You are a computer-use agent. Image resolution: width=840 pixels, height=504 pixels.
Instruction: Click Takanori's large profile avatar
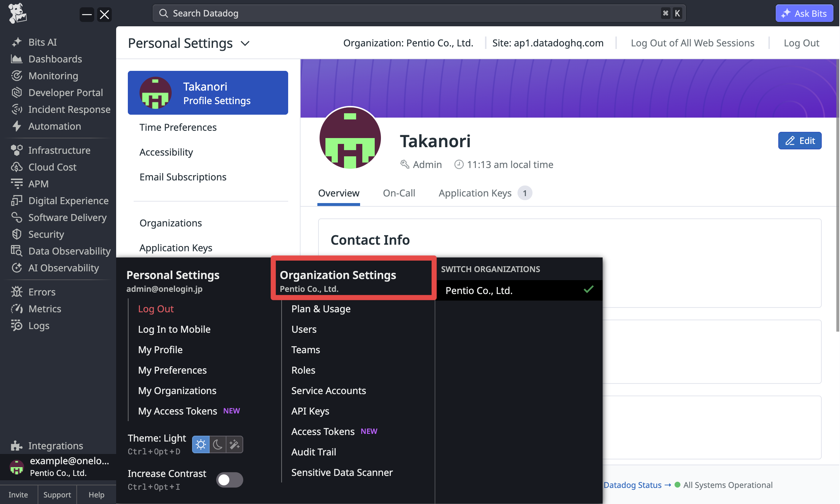click(x=350, y=138)
